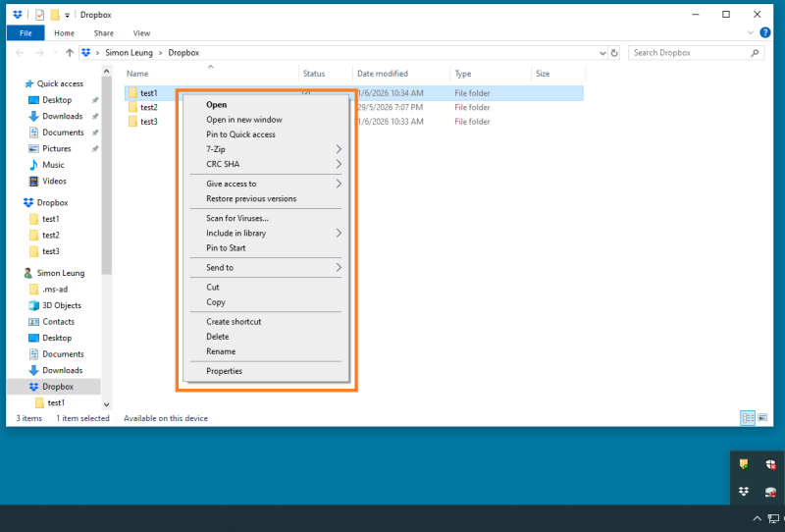785x532 pixels.
Task: Click Simon Leung in the address bar
Action: coord(129,53)
